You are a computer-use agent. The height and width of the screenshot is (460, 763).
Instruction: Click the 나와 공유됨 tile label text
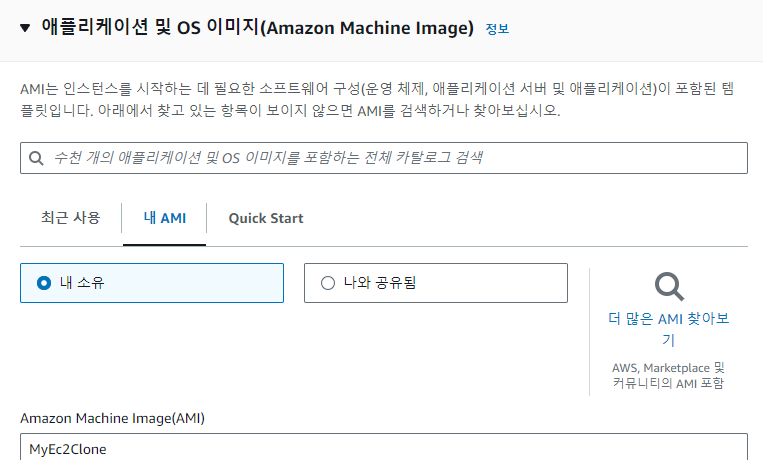(x=380, y=283)
